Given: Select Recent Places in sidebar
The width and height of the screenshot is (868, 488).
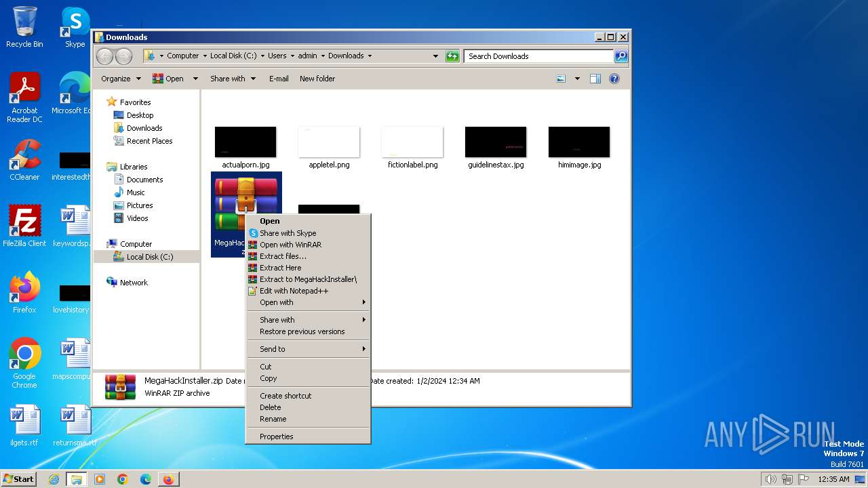Looking at the screenshot, I should coord(143,141).
